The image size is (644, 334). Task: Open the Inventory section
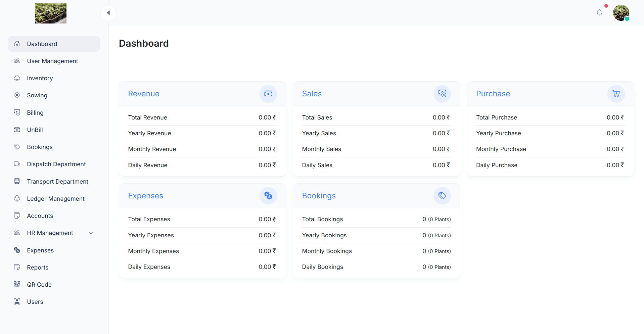tap(40, 78)
